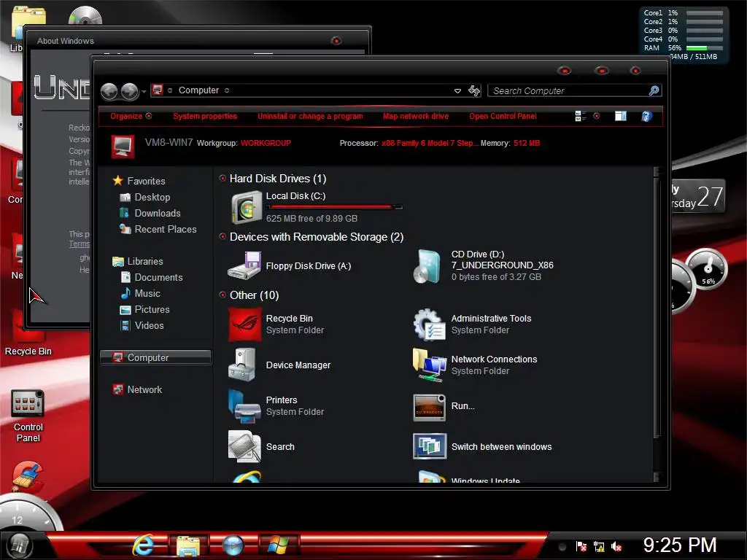
Task: Click the About Windows title bar
Action: coord(196,41)
